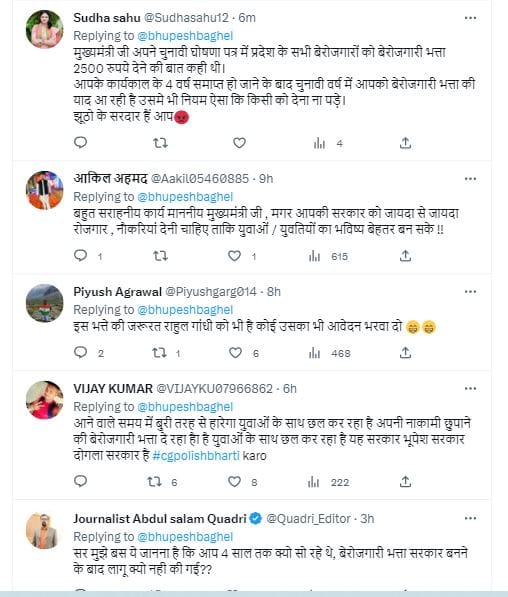The image size is (508, 597).
Task: Like Piyush Agrawal's tweet with 6 likes
Action: click(235, 353)
